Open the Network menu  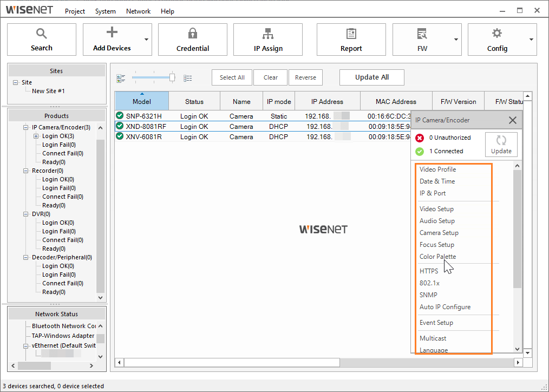(x=138, y=11)
